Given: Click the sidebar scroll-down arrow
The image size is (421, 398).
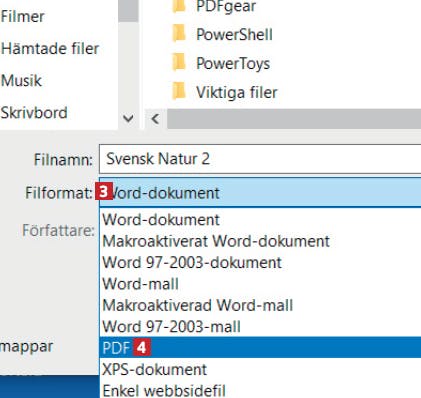Looking at the screenshot, I should coord(128,118).
